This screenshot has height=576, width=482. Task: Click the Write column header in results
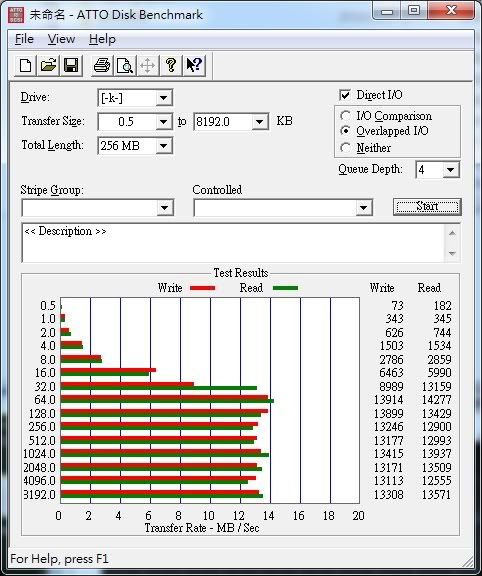click(x=382, y=288)
